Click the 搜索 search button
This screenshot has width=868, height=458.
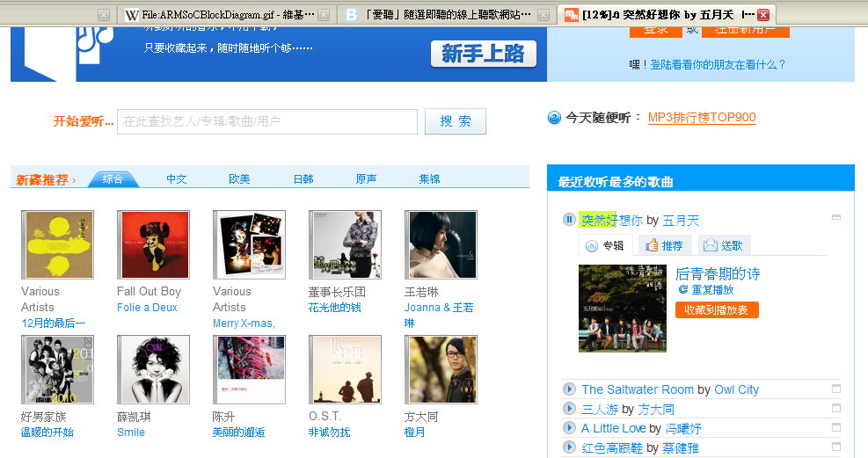455,121
